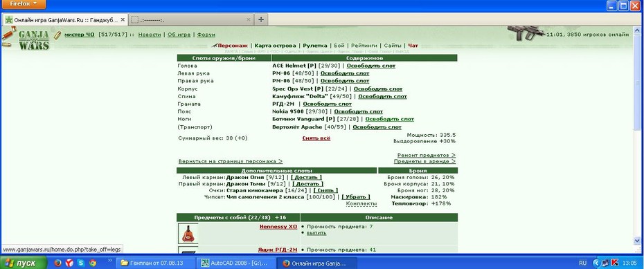
Task: Free the Spec Ops Vest slot
Action: pos(378,89)
